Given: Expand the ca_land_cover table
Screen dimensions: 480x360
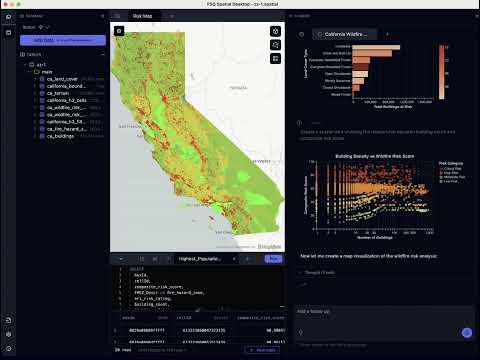Looking at the screenshot, I should pyautogui.click(x=35, y=79).
